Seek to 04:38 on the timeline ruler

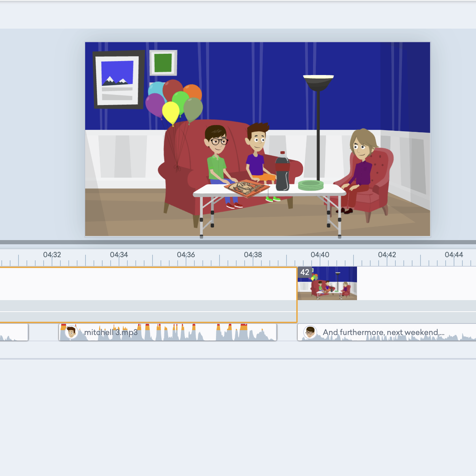click(253, 255)
